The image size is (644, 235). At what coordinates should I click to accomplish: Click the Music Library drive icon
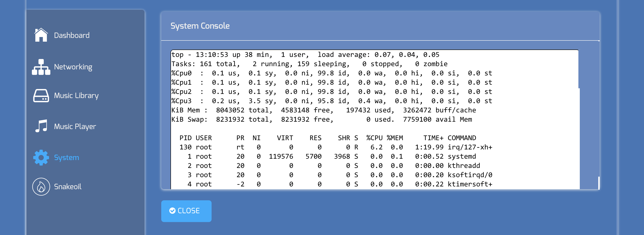point(41,96)
